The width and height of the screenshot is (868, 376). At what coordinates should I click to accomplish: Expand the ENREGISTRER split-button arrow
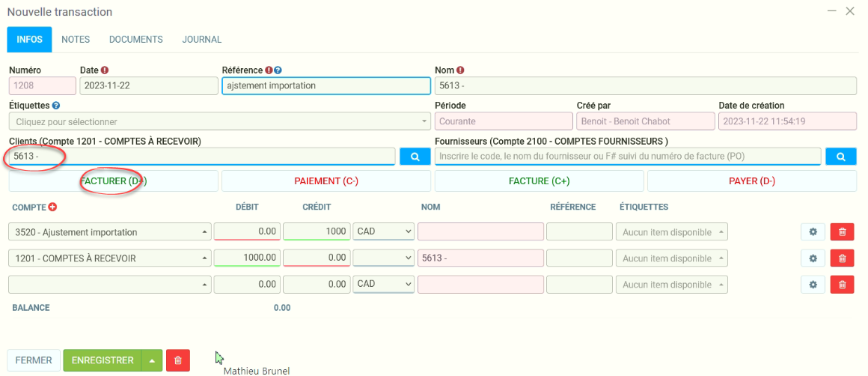pyautogui.click(x=152, y=360)
